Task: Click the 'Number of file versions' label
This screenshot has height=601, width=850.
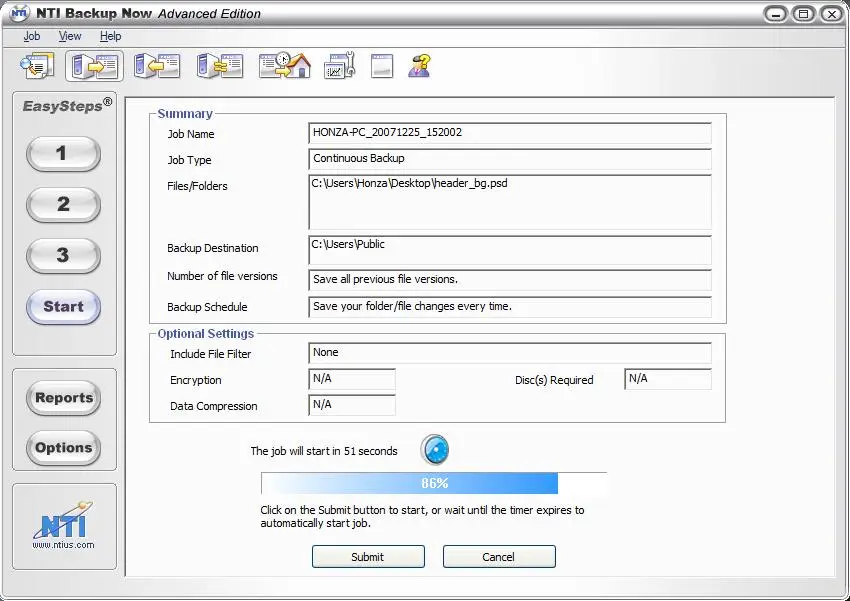Action: (x=222, y=276)
